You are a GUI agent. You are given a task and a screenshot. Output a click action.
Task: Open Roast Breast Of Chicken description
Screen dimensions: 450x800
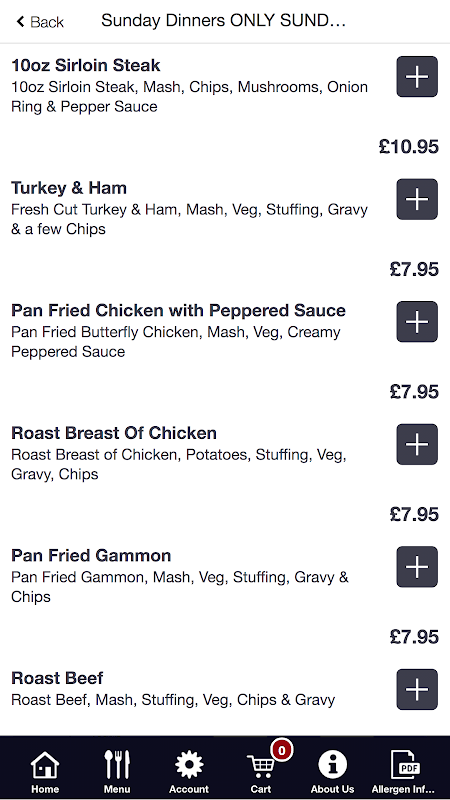pos(179,464)
